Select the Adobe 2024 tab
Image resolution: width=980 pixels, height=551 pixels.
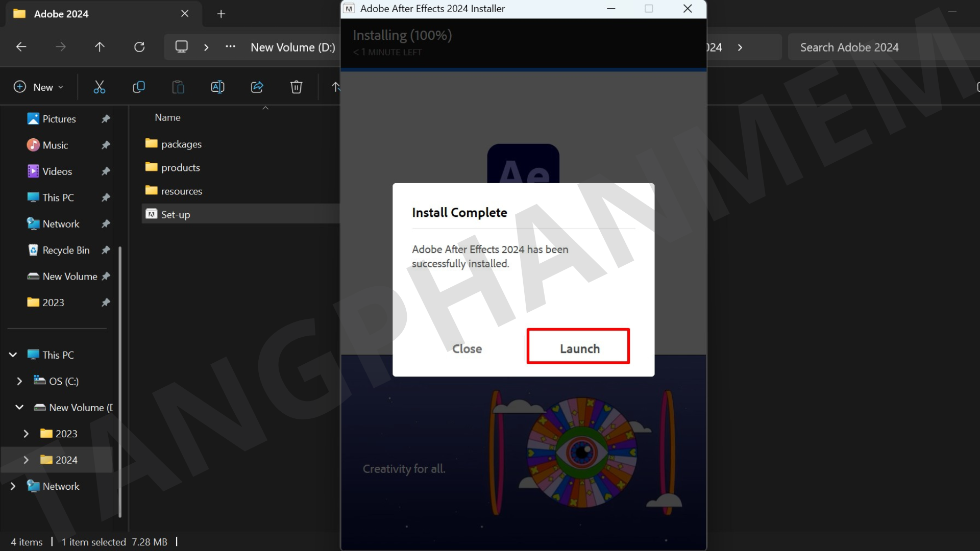(92, 14)
